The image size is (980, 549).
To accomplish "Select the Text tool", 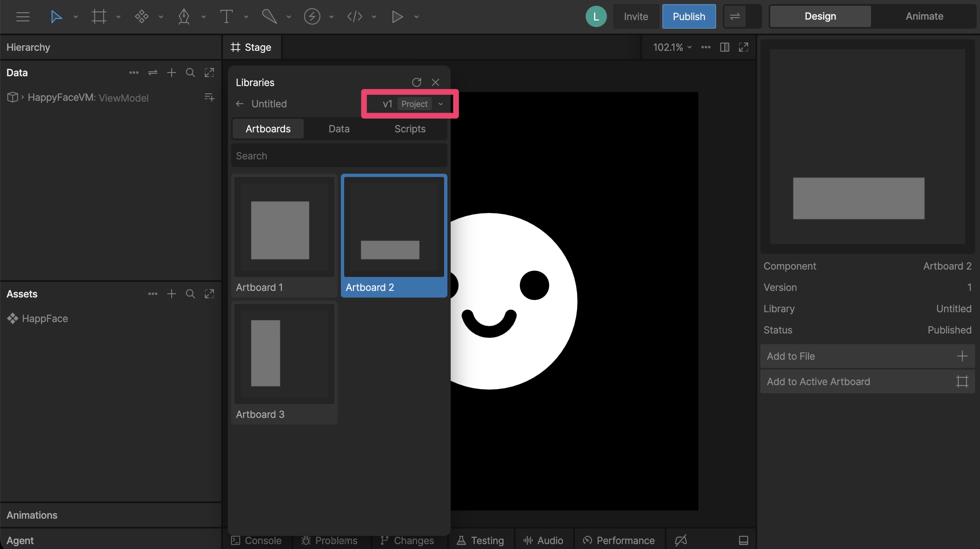I will (x=226, y=17).
